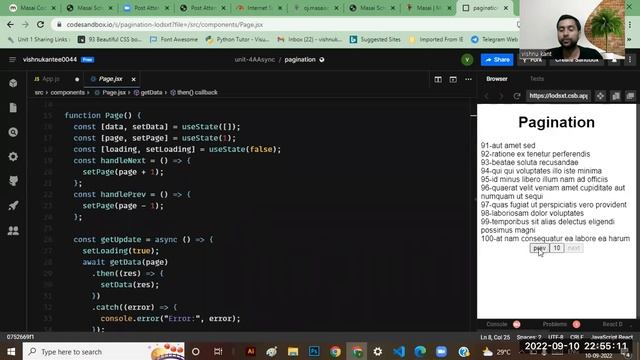Image resolution: width=640 pixels, height=360 pixels.
Task: Click the JavaScript React language status entry
Action: tap(612, 337)
